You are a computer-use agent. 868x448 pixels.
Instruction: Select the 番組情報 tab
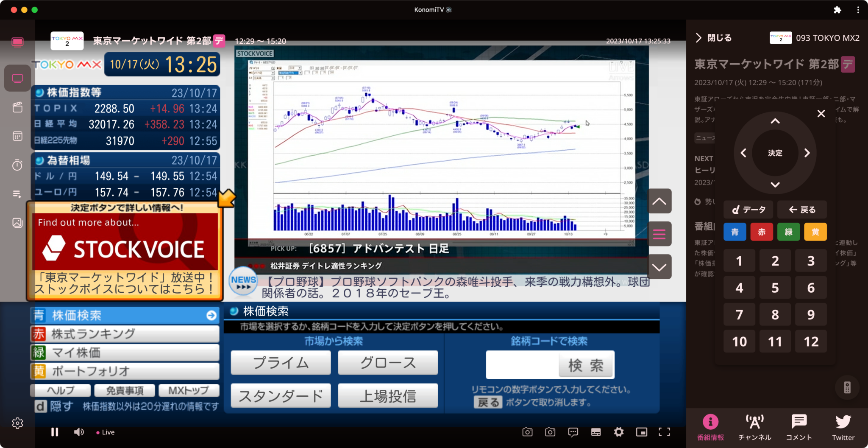710,426
